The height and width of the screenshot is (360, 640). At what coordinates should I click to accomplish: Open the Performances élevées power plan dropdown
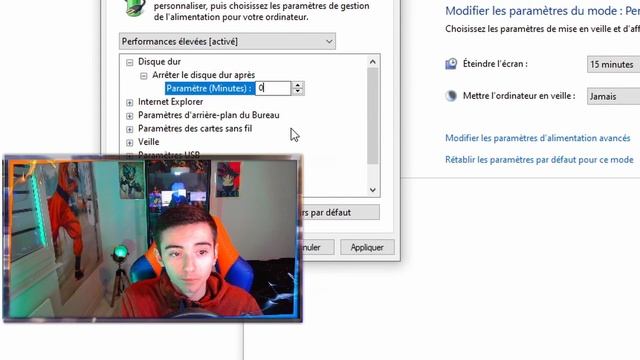click(227, 42)
